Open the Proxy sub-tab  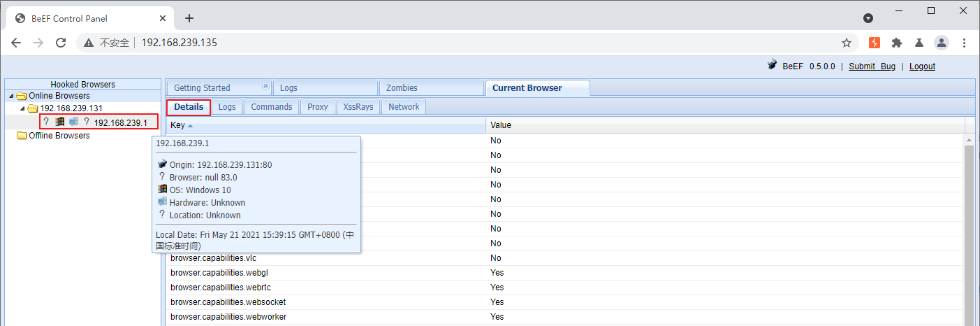click(318, 107)
